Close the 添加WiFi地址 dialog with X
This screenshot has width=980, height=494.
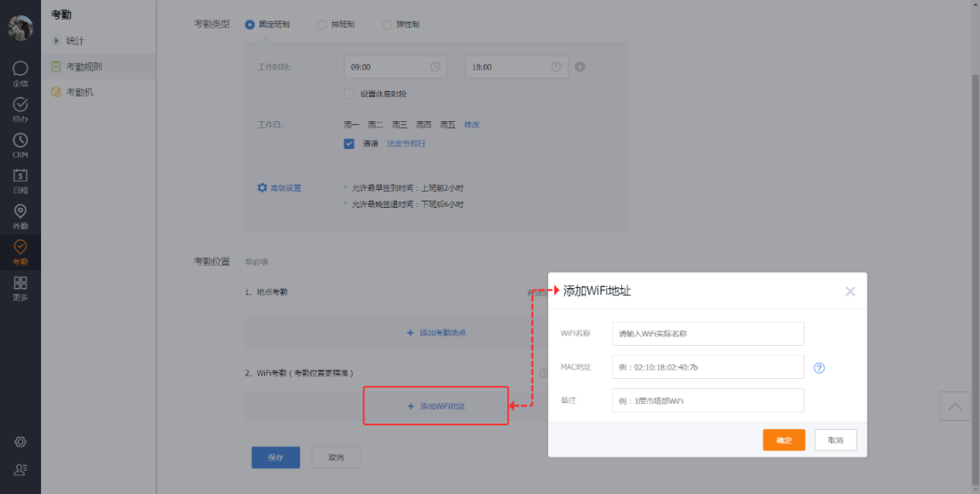click(850, 291)
